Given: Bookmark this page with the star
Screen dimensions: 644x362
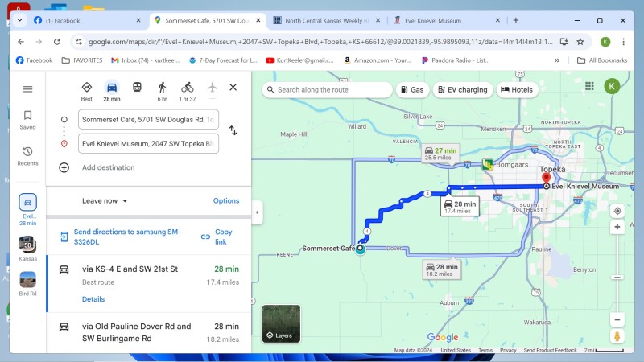Looking at the screenshot, I should point(580,42).
